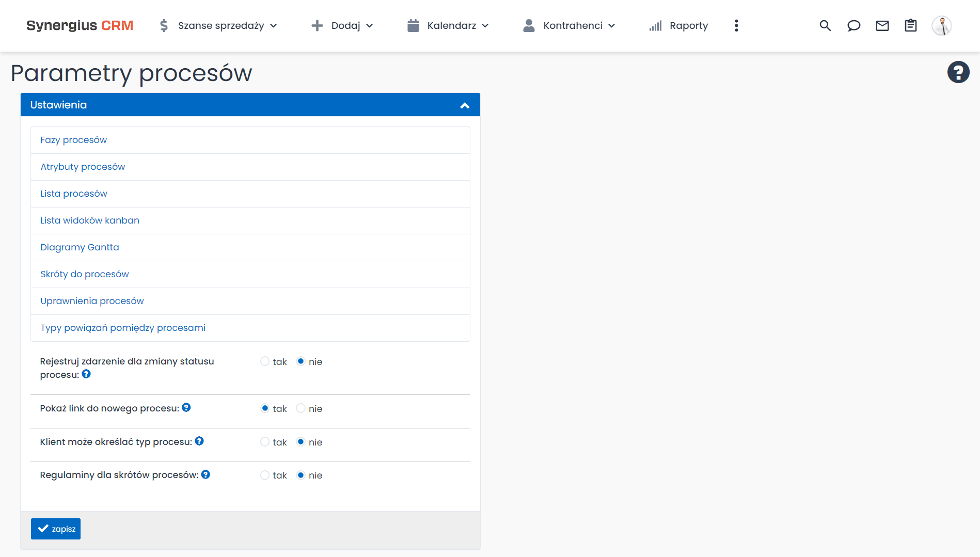Open the three-dot overflow menu
This screenshot has height=557, width=980.
coord(736,25)
